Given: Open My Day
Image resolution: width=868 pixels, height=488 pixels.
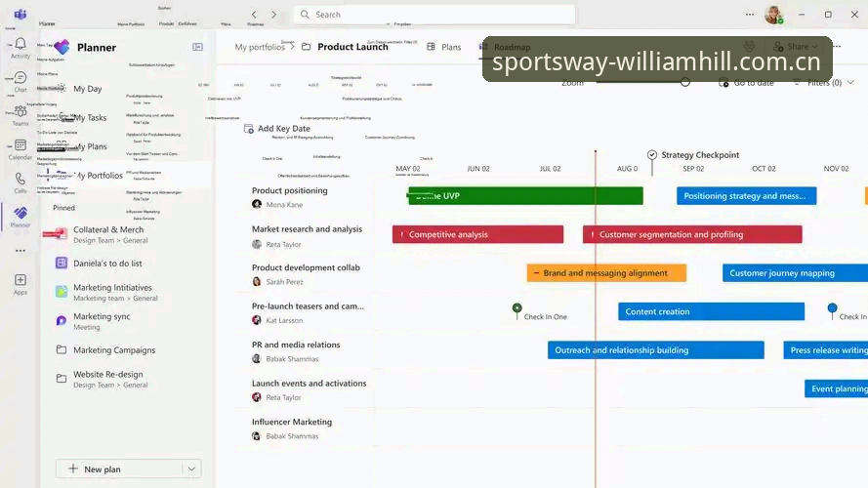Looking at the screenshot, I should tap(87, 89).
